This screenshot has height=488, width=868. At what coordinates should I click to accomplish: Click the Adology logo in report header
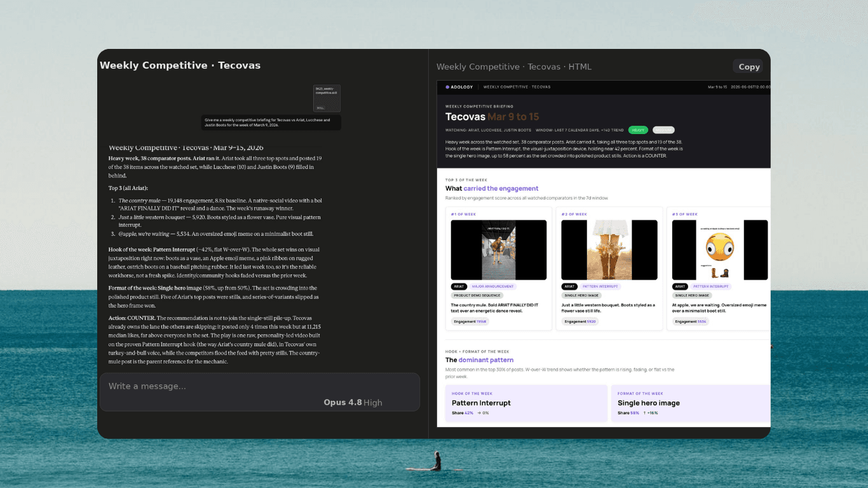459,87
